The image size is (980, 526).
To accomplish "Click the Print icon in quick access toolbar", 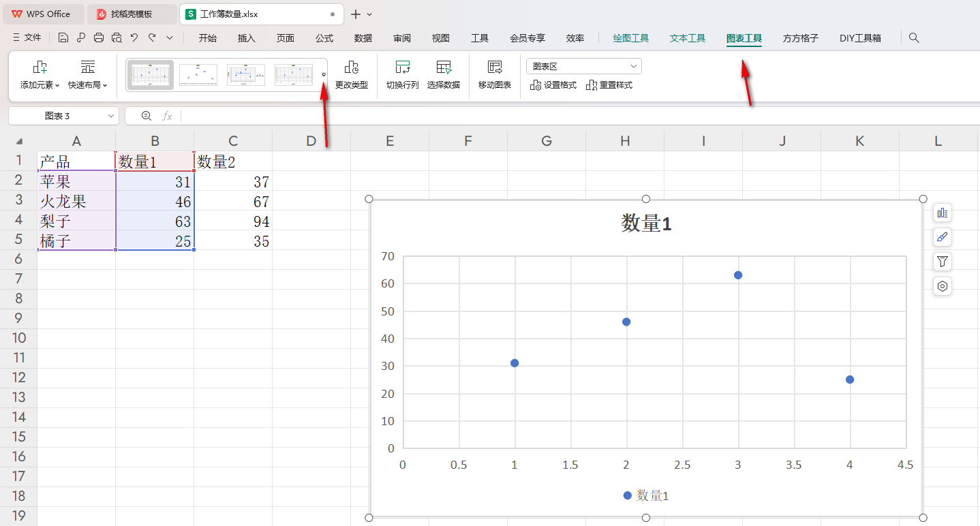I will click(x=99, y=38).
